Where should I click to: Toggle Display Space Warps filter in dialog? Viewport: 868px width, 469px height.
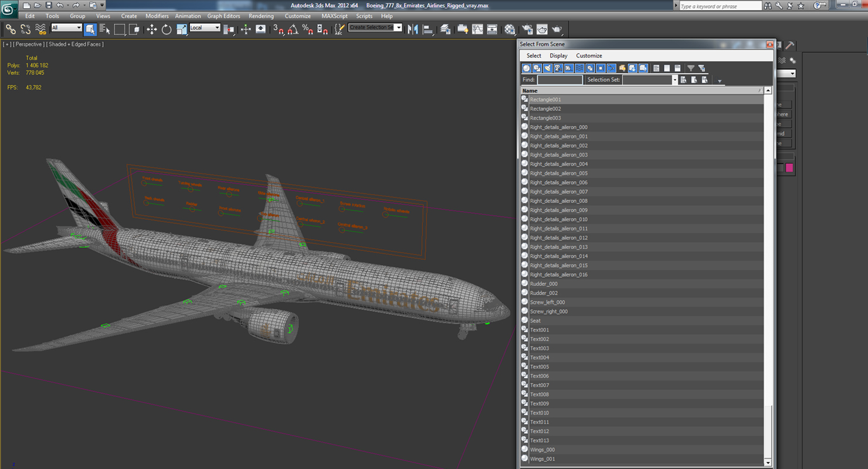point(579,68)
